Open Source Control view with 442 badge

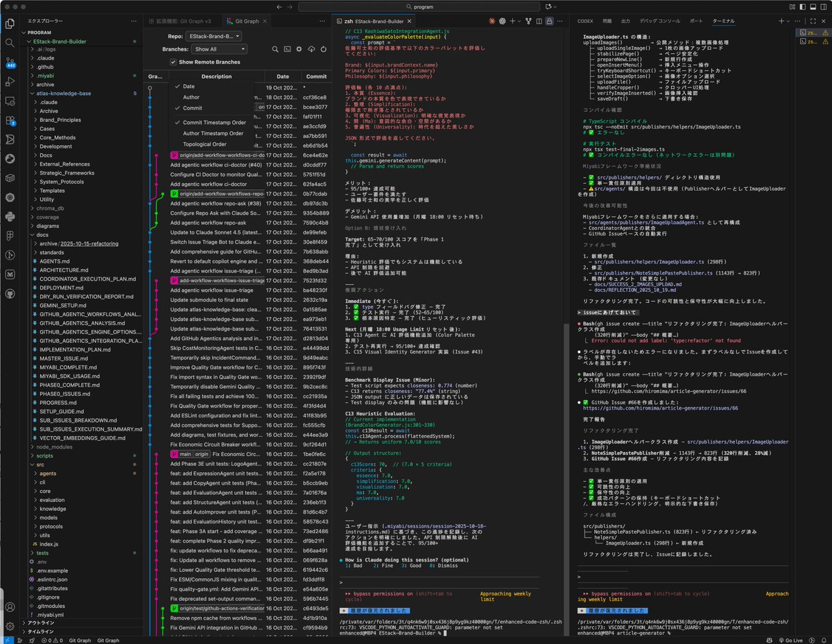pos(10,62)
